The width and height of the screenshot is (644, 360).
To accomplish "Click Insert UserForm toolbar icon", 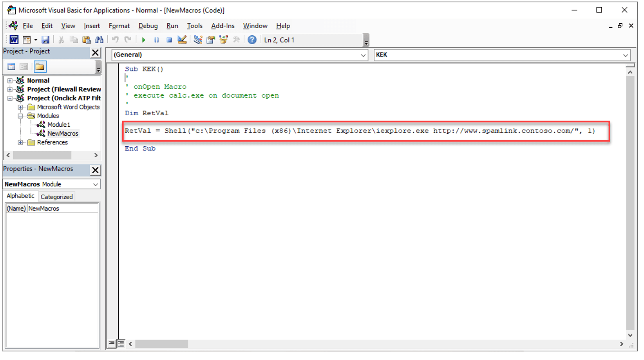I will pos(27,40).
